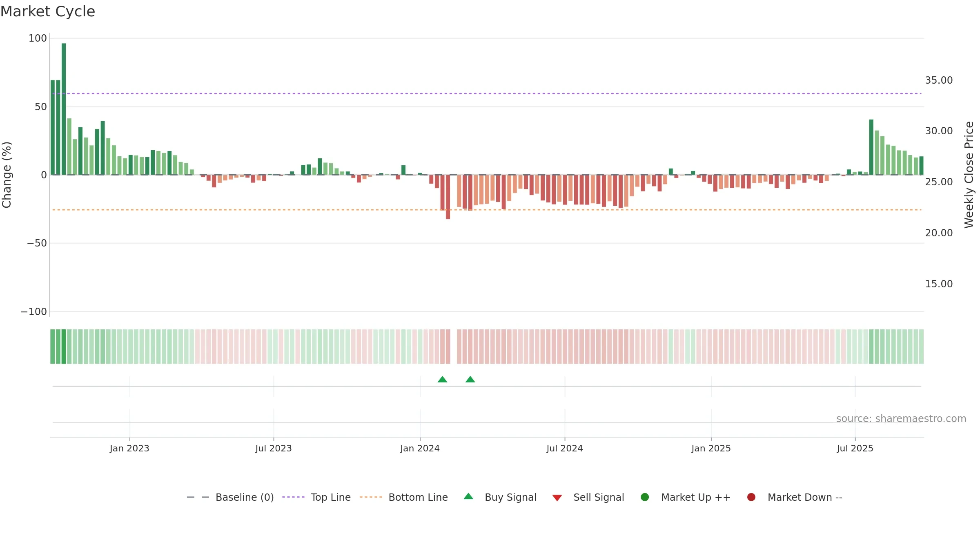Click the 30.00 price tick label
Viewport: 980px width, 551px height.
coord(939,131)
